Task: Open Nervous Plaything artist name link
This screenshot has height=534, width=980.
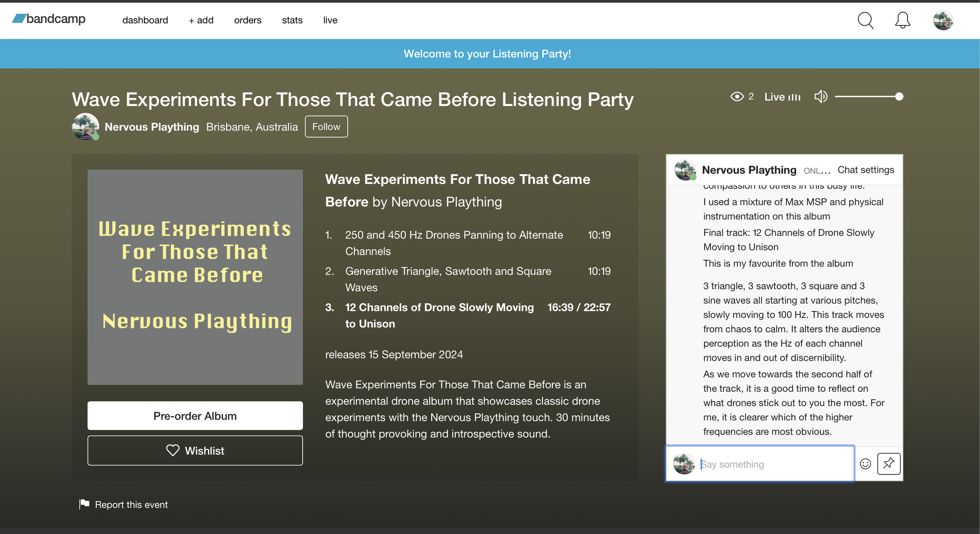Action: (x=152, y=127)
